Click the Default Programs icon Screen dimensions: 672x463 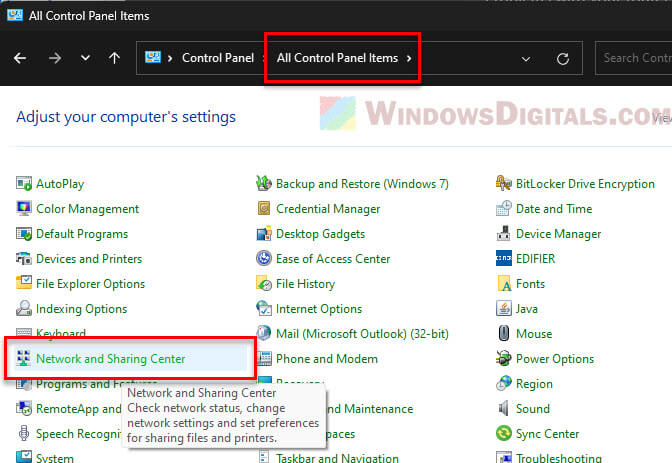pyautogui.click(x=24, y=234)
